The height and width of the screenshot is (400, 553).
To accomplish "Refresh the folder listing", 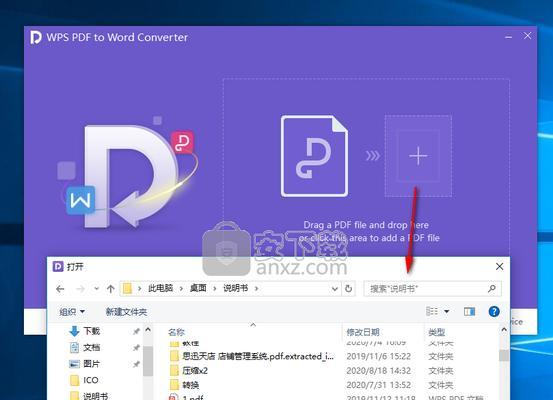I will (x=348, y=289).
